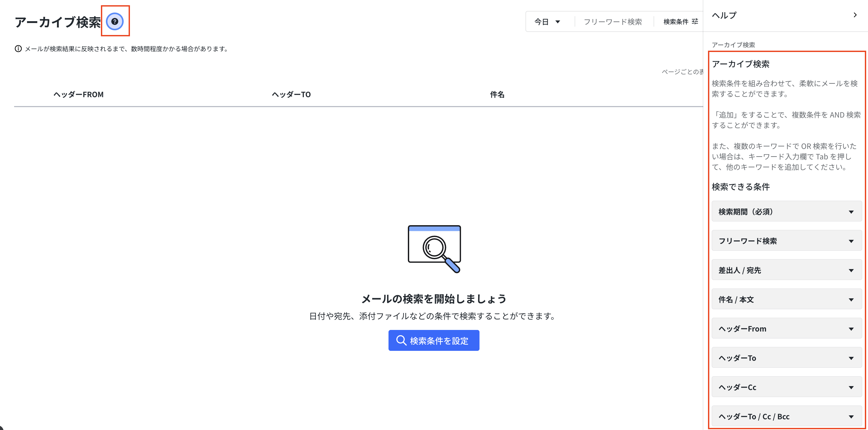Expand the ヘッダーCc accordion
The width and height of the screenshot is (868, 430).
(786, 387)
